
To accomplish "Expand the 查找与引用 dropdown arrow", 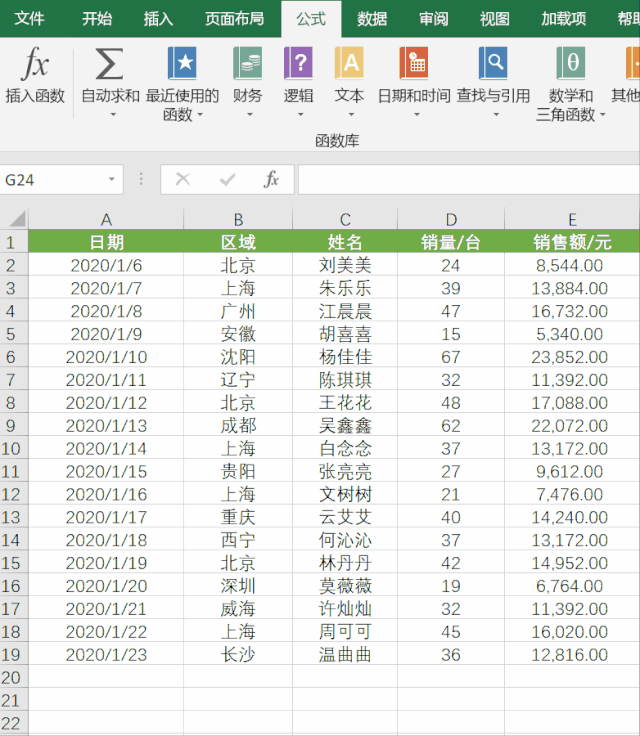I will point(496,115).
